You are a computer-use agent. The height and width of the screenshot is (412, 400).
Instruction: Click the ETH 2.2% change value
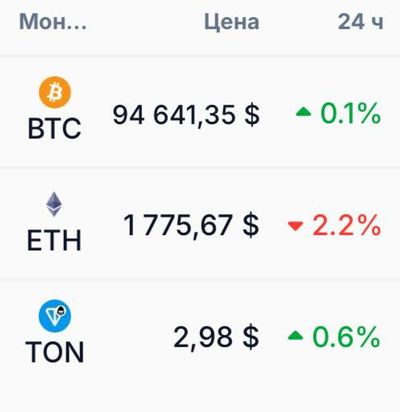(x=347, y=225)
